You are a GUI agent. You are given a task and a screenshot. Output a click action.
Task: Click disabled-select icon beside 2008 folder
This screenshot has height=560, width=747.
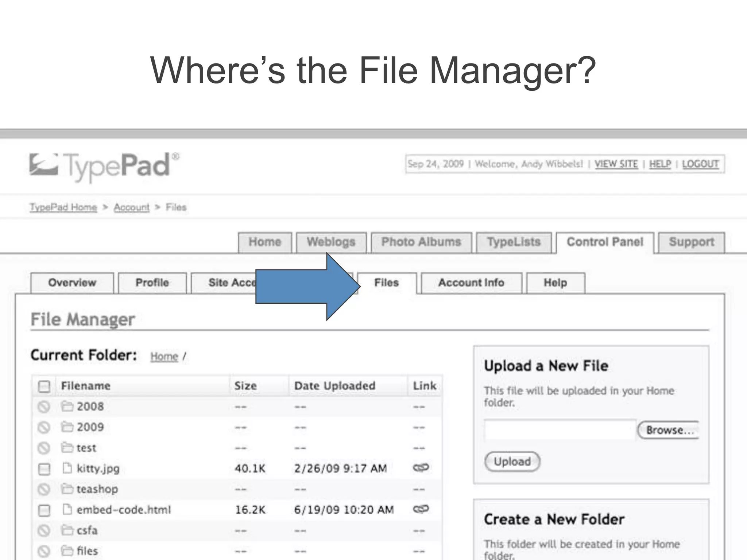(x=44, y=407)
